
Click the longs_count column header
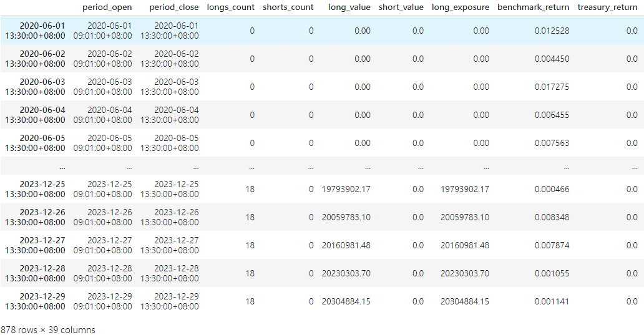point(231,7)
